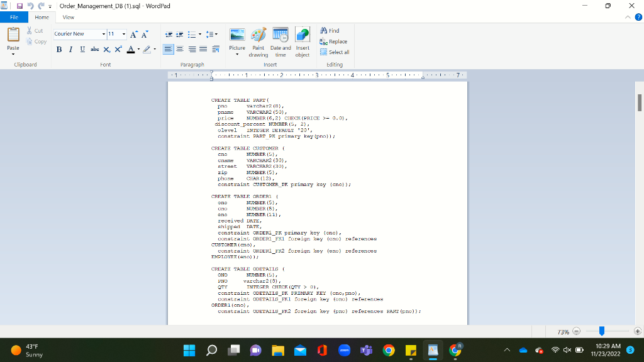Open the Courier New font family dropdown
This screenshot has width=644, height=362.
pos(104,34)
